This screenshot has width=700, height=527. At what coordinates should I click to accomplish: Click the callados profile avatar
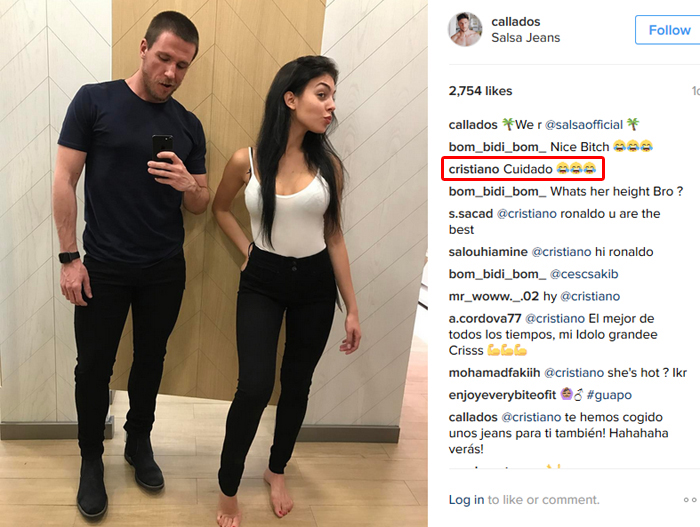coord(465,29)
